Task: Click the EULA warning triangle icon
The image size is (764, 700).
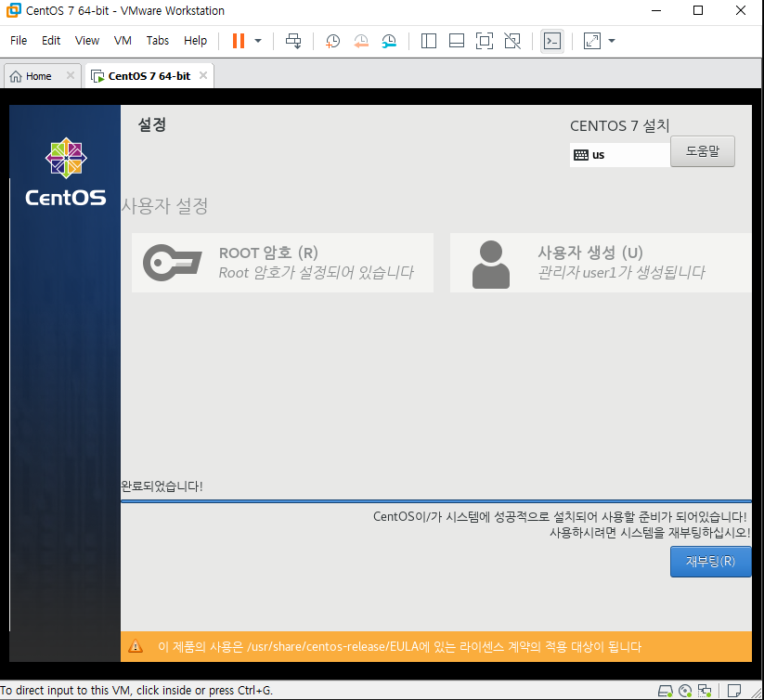Action: 136,646
